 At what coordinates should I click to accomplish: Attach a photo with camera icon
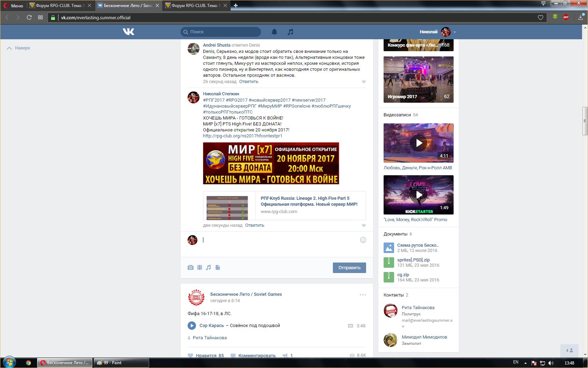[190, 267]
